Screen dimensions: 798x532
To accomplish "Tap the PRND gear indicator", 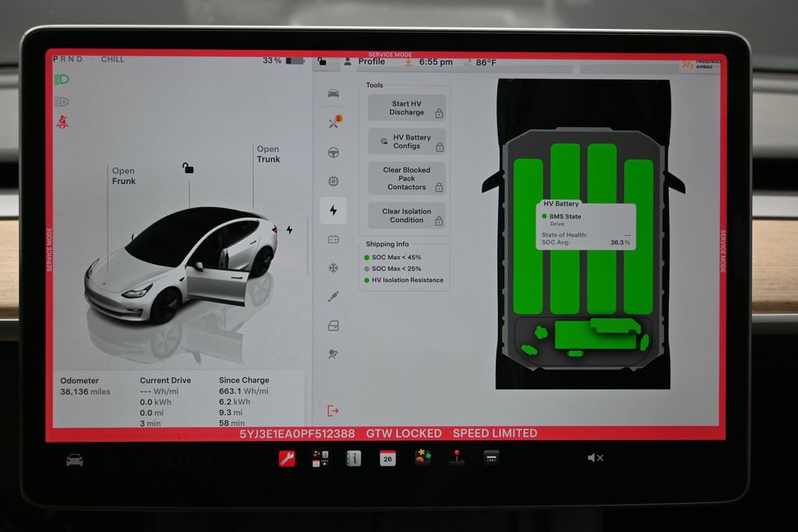I will [68, 59].
